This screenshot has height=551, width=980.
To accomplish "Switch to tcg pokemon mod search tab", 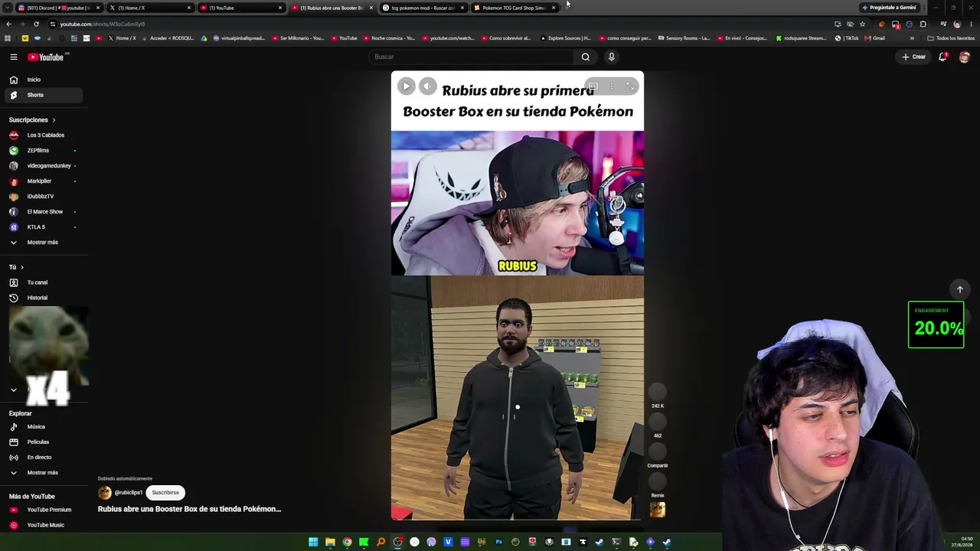I will point(423,8).
